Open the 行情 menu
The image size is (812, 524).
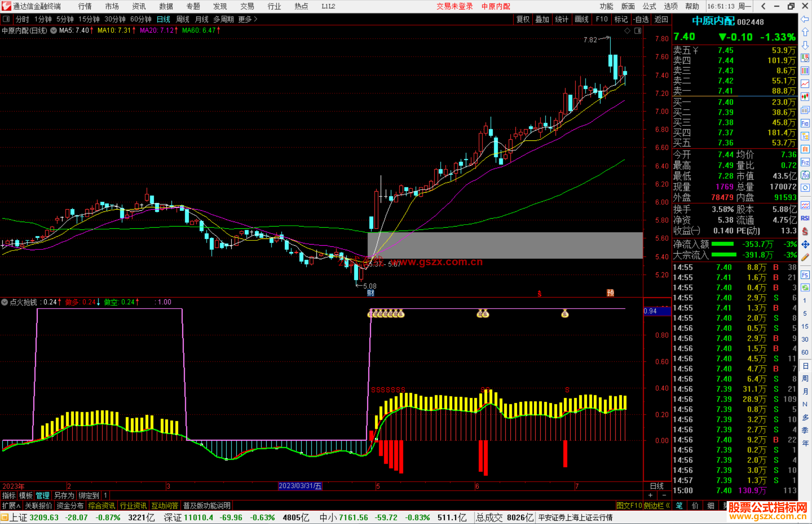(85, 6)
